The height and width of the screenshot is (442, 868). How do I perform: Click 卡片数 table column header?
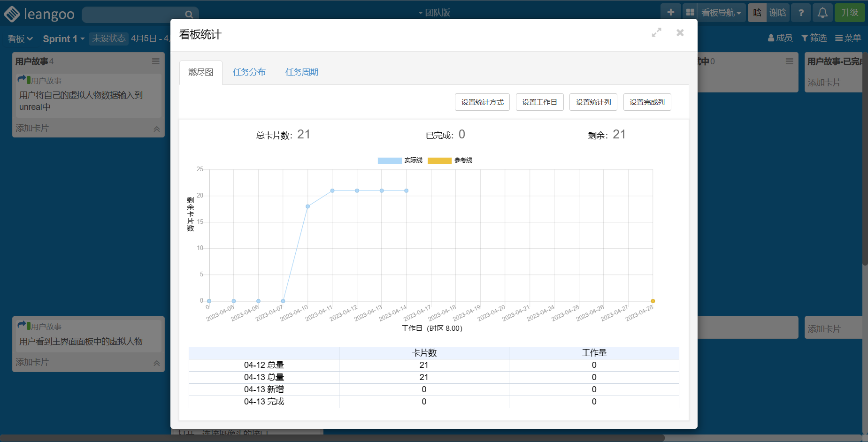click(x=424, y=353)
